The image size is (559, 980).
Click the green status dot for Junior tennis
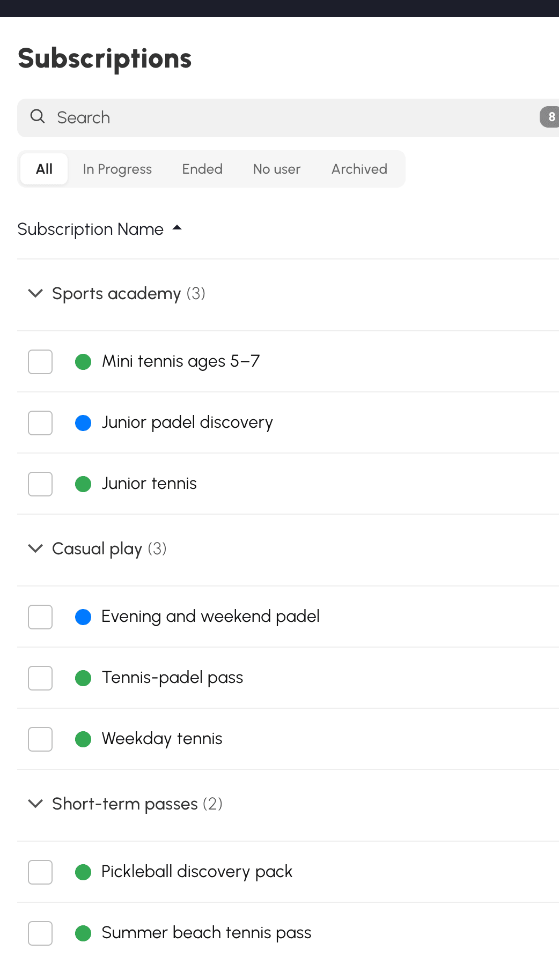click(x=83, y=484)
